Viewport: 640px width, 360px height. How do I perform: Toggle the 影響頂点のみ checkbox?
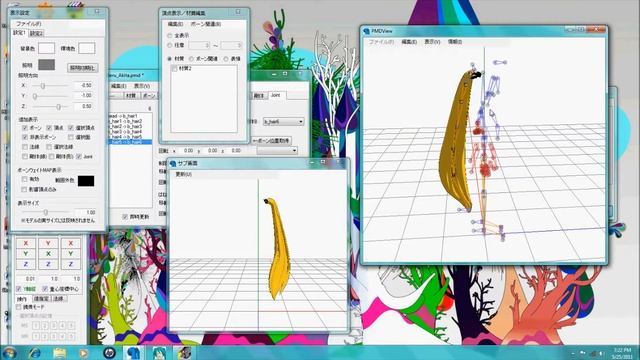(24, 189)
